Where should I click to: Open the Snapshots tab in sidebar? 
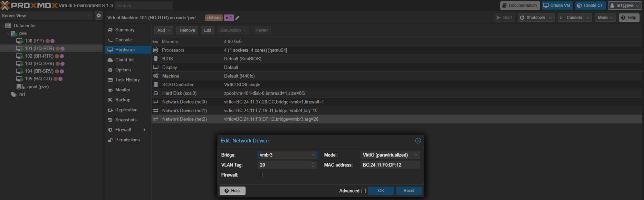(x=126, y=120)
